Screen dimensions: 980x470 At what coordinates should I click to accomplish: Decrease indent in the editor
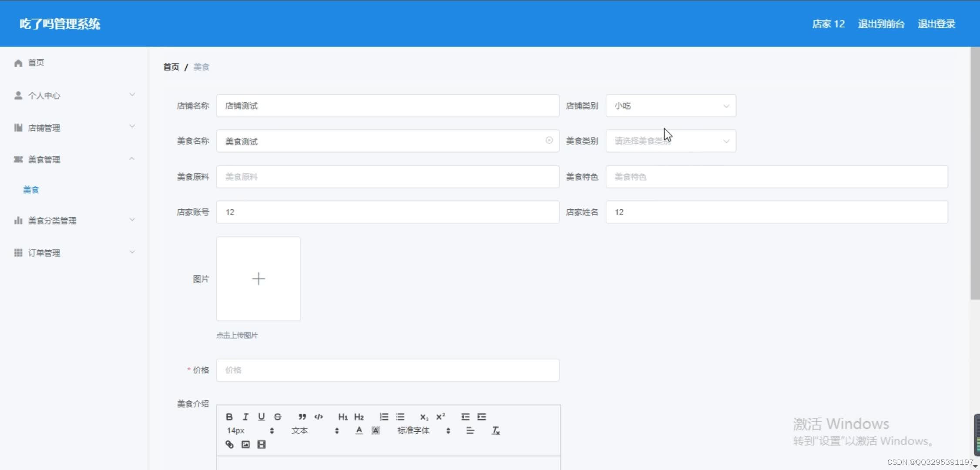465,417
